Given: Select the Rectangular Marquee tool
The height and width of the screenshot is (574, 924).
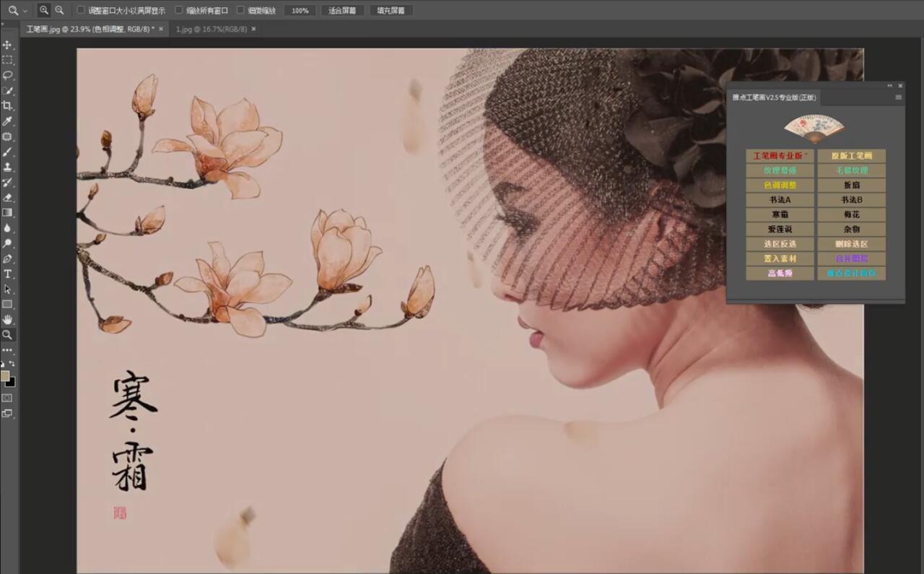Looking at the screenshot, I should tap(7, 60).
